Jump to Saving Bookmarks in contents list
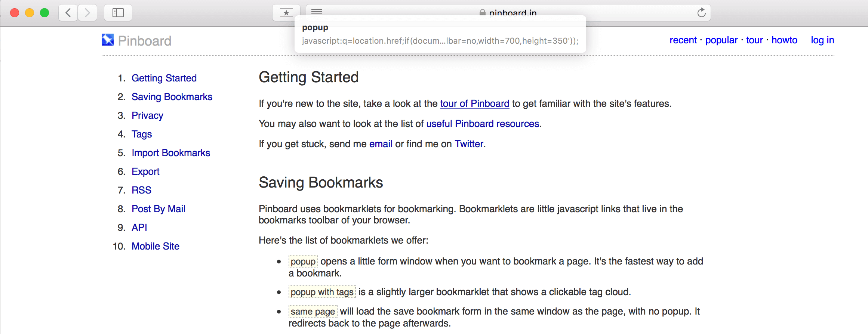The image size is (868, 334). (172, 97)
